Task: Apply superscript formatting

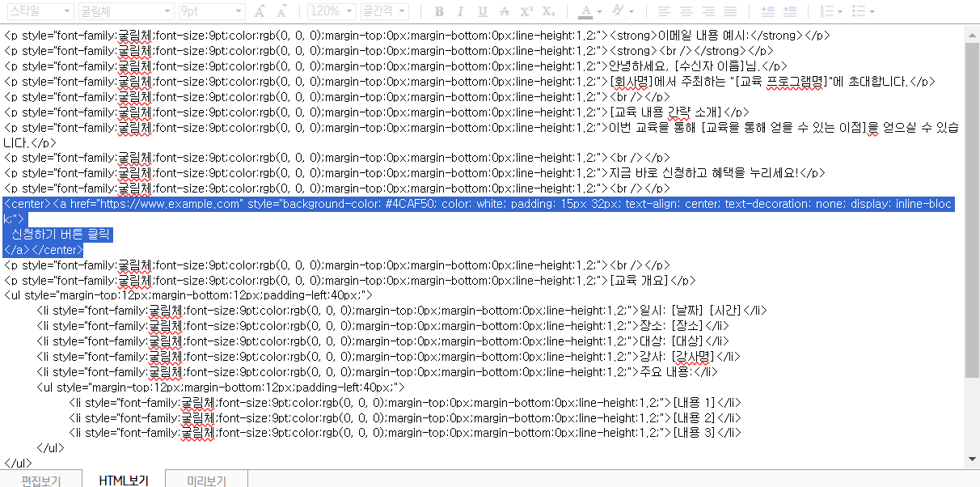Action: pos(525,11)
